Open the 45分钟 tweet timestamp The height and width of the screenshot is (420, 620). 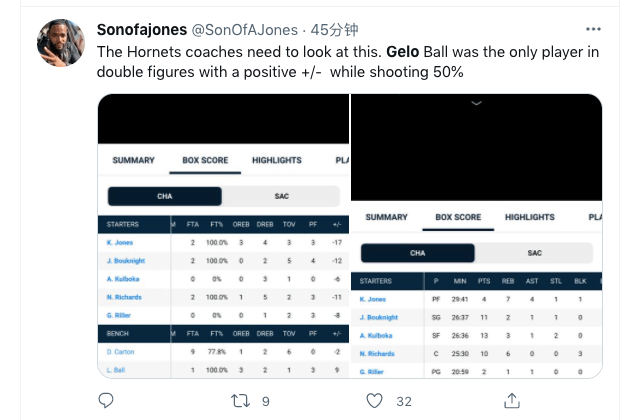(334, 30)
